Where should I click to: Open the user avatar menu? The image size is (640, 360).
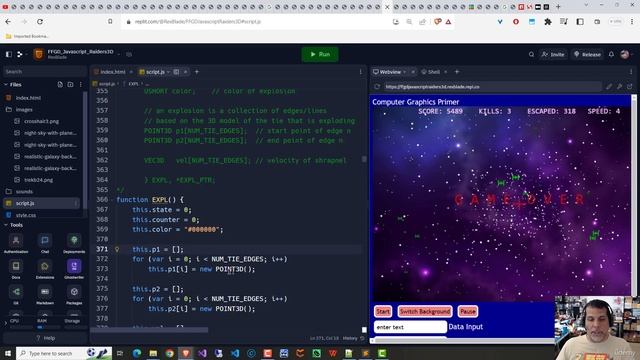[625, 54]
